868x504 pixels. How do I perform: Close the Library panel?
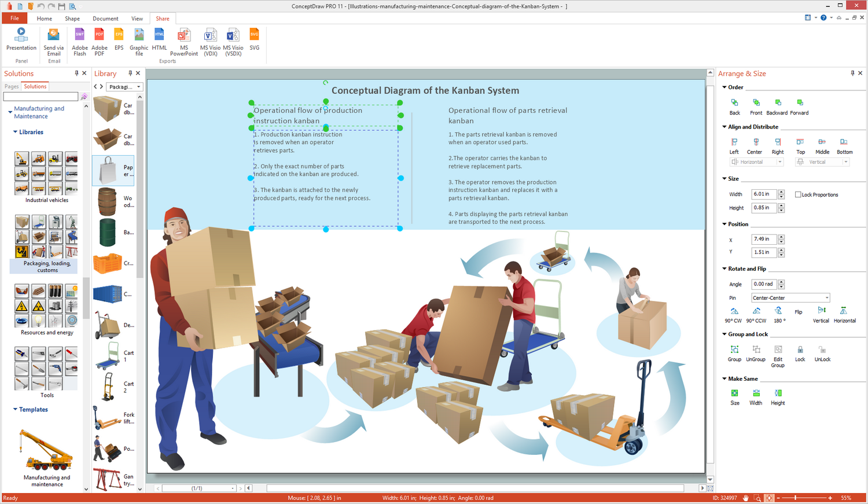(x=138, y=73)
